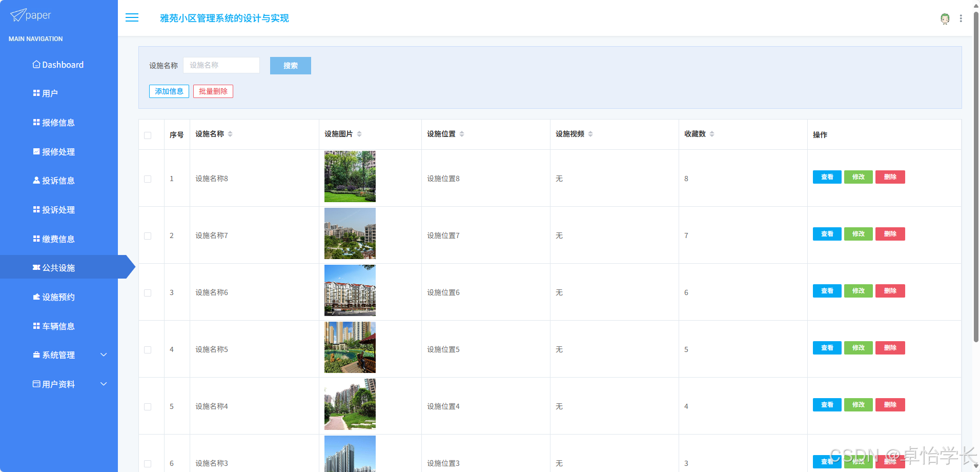
Task: Open 投诉处理 in the sidebar
Action: pos(59,210)
